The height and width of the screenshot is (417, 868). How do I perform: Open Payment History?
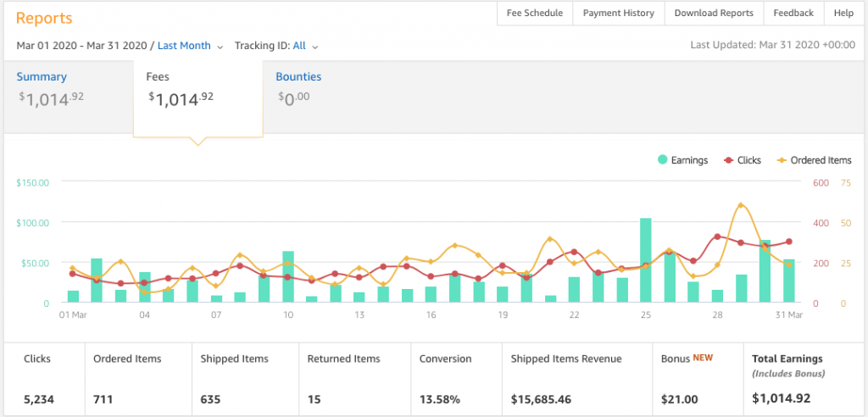[x=619, y=14]
